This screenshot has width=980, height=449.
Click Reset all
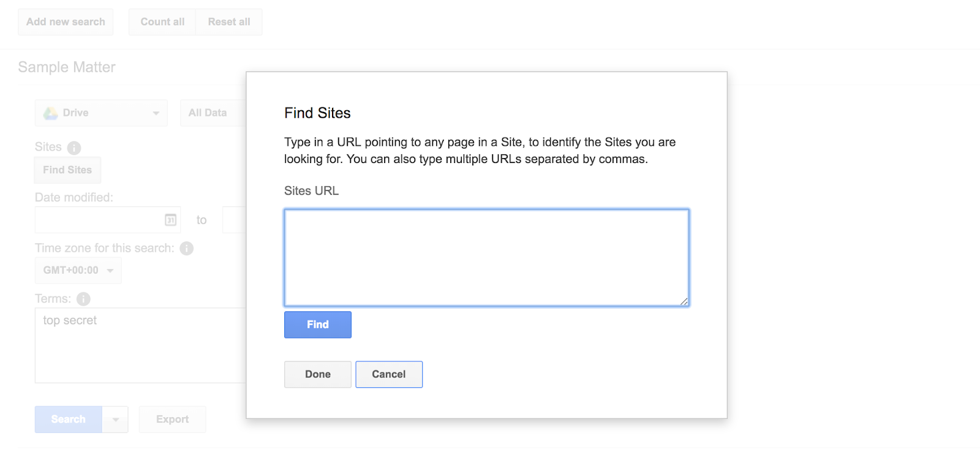coord(228,21)
